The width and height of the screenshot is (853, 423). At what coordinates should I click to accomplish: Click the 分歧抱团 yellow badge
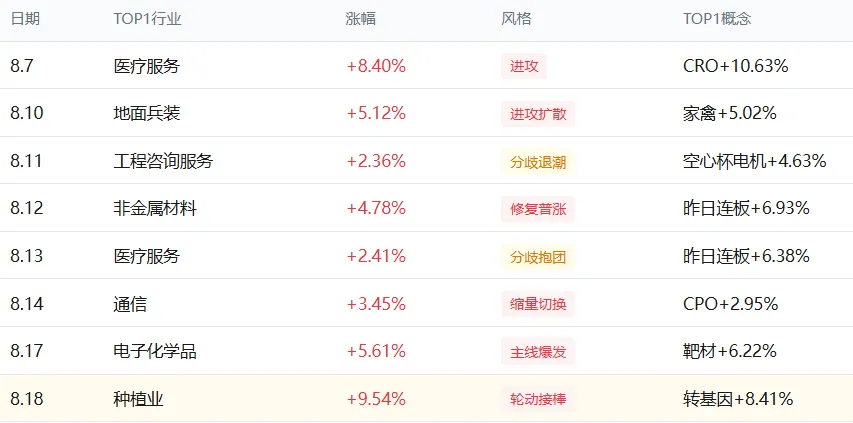point(538,257)
